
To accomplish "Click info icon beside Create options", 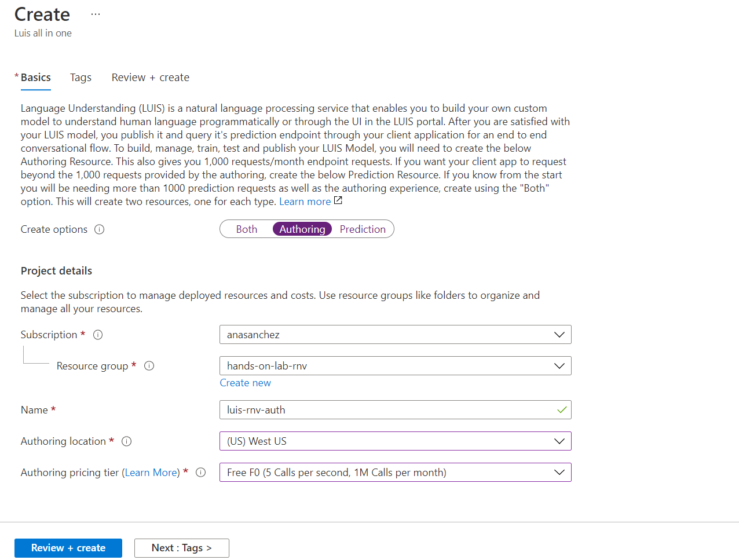I will 100,229.
